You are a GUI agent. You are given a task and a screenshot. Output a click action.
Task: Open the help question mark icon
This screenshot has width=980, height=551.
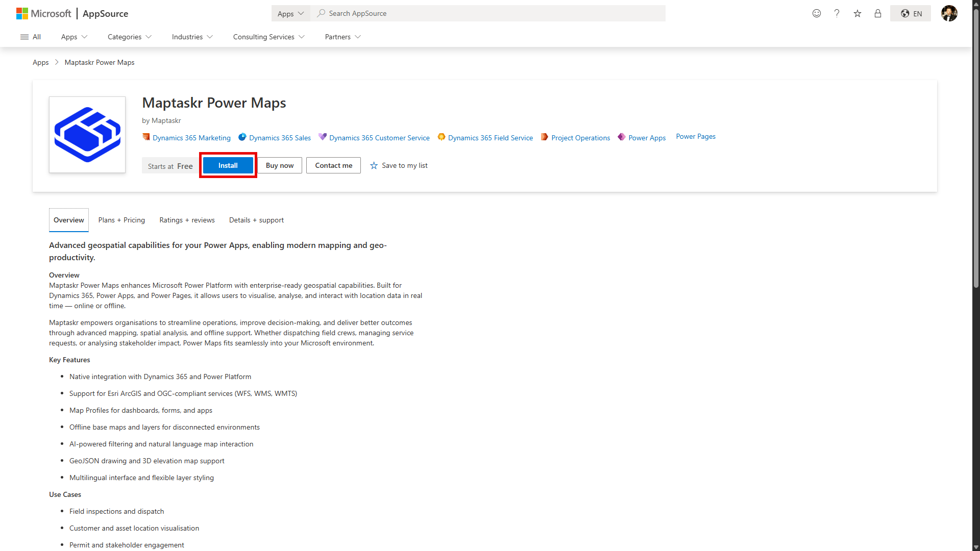(837, 13)
